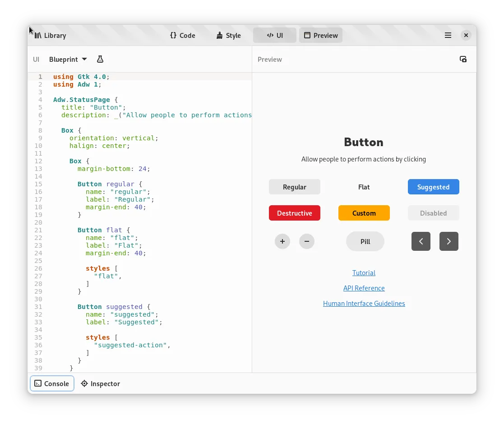This screenshot has width=504, height=424.
Task: Click the orange Custom button
Action: coord(364,213)
